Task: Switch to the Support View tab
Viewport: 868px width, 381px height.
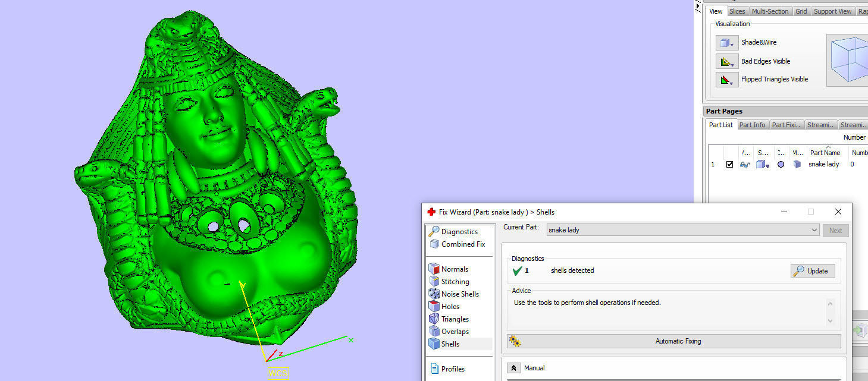Action: [x=832, y=11]
